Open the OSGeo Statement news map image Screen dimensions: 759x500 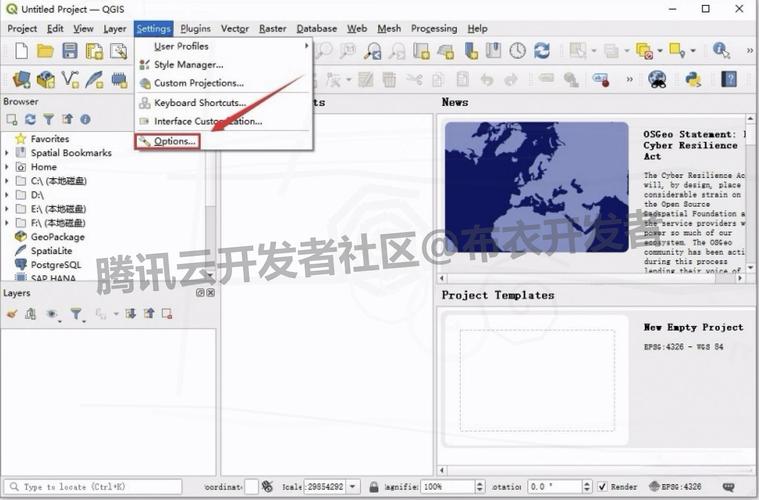pyautogui.click(x=537, y=187)
